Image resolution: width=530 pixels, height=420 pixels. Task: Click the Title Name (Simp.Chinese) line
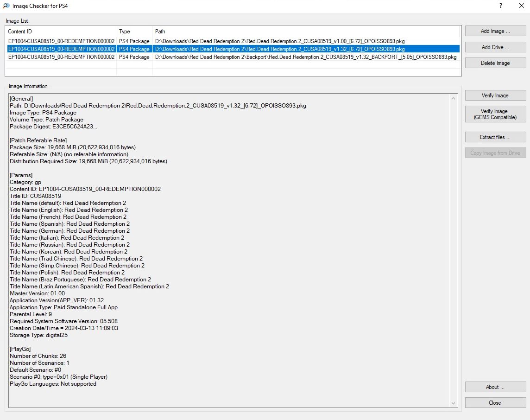pyautogui.click(x=77, y=266)
